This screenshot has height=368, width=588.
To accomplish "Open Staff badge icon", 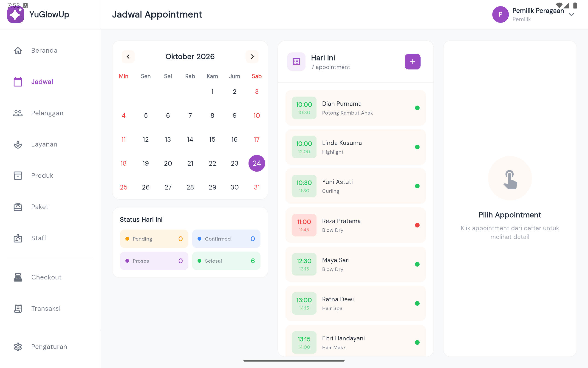I will [18, 238].
